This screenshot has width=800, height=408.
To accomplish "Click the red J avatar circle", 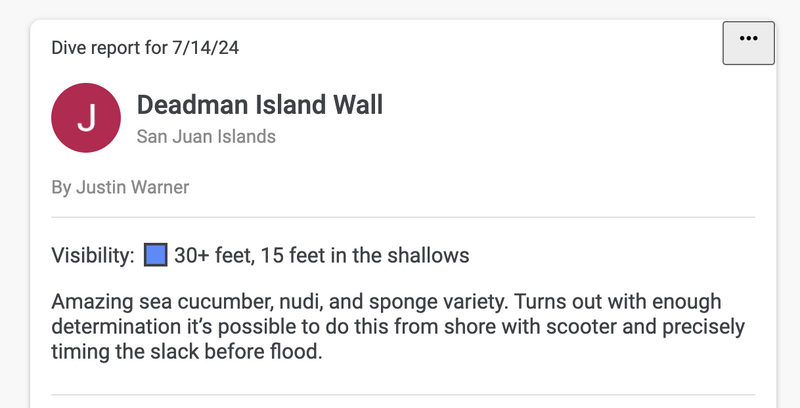I will (x=86, y=118).
